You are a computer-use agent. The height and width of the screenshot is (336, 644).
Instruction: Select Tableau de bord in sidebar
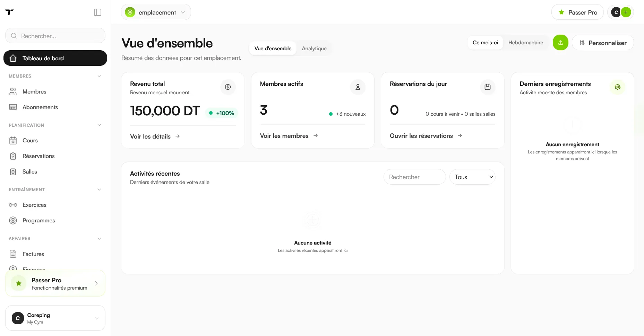pyautogui.click(x=55, y=58)
